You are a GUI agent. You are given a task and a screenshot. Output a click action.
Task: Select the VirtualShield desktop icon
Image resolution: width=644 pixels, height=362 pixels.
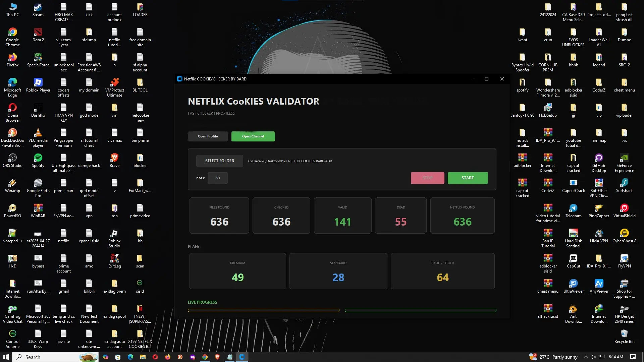tap(624, 211)
